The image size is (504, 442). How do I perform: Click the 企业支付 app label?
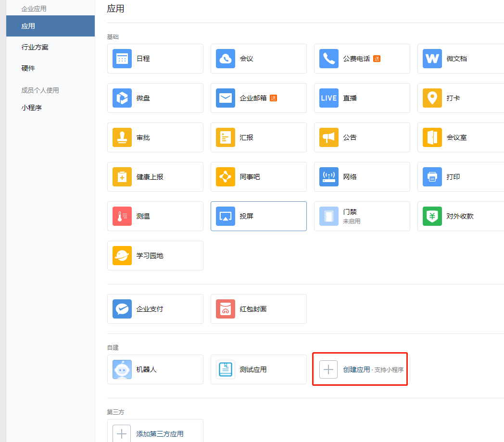(x=150, y=309)
